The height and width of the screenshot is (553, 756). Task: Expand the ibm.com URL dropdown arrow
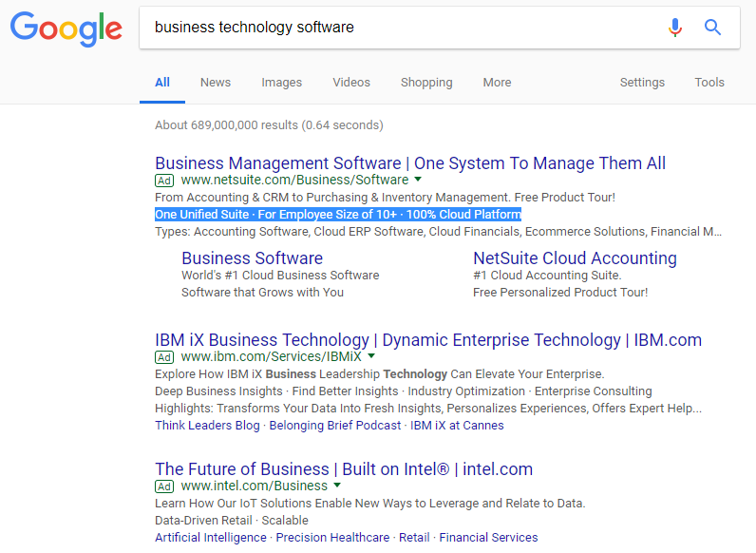(371, 357)
